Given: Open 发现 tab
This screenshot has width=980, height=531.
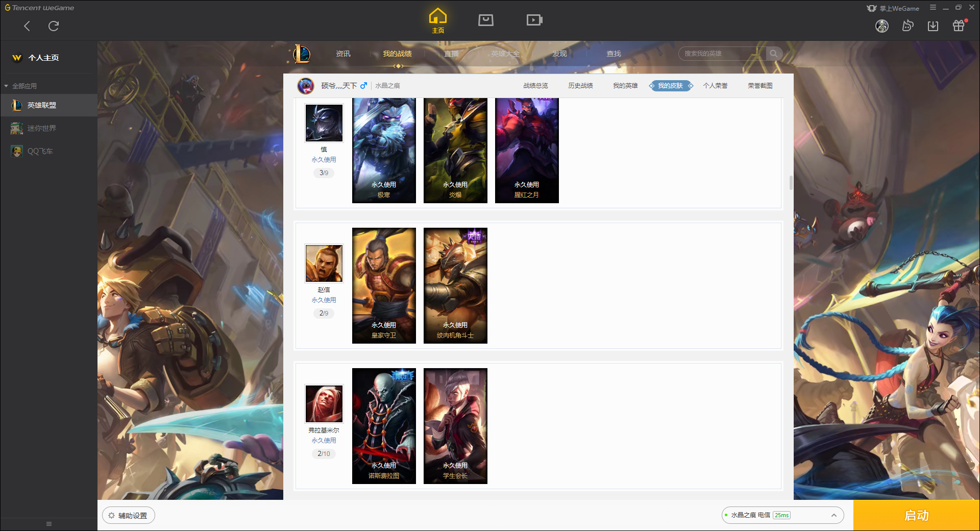Looking at the screenshot, I should (559, 54).
